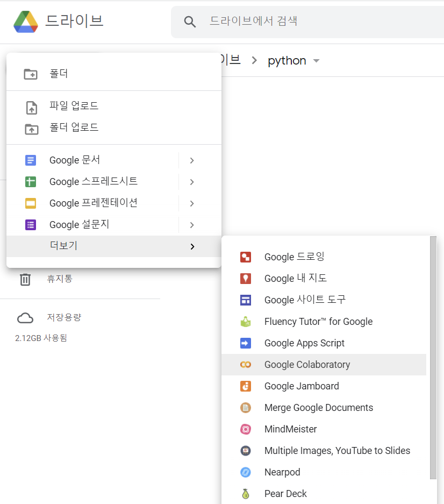Click the submenu vertical scrollbar

pyautogui.click(x=433, y=358)
